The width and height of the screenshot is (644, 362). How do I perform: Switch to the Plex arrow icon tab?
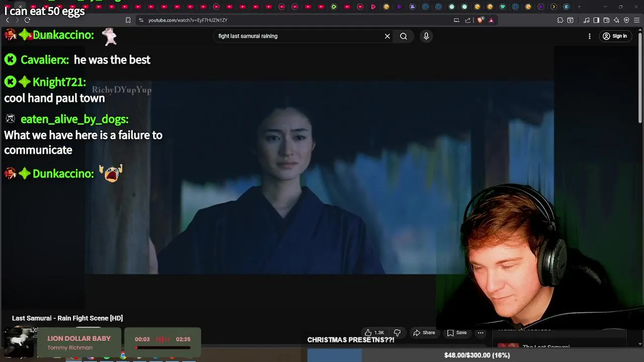[553, 7]
